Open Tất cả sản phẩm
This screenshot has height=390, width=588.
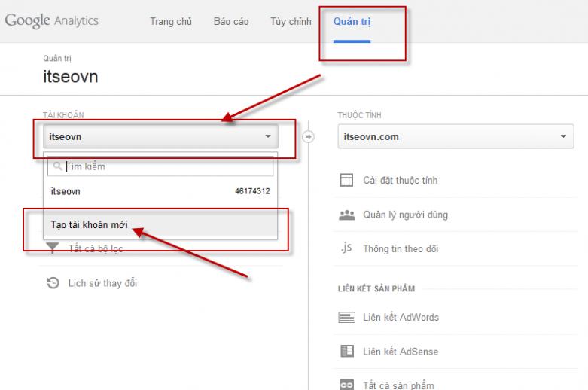click(x=398, y=385)
